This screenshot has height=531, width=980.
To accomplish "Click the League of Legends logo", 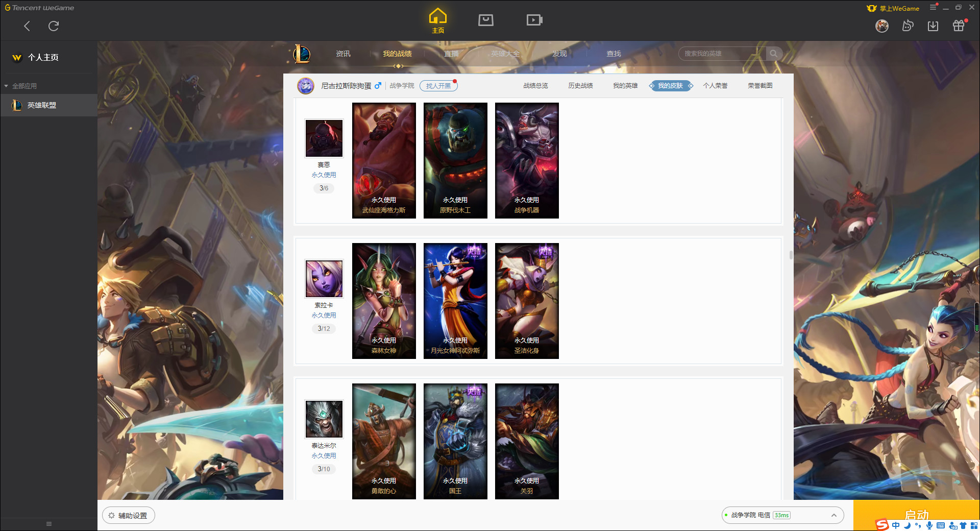I will coord(302,54).
